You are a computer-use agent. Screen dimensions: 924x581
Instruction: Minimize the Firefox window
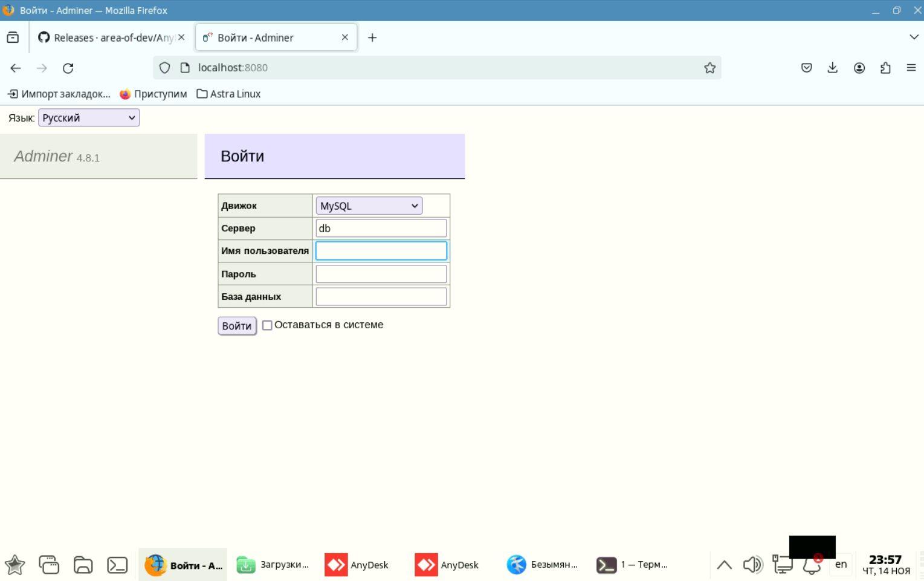point(875,10)
